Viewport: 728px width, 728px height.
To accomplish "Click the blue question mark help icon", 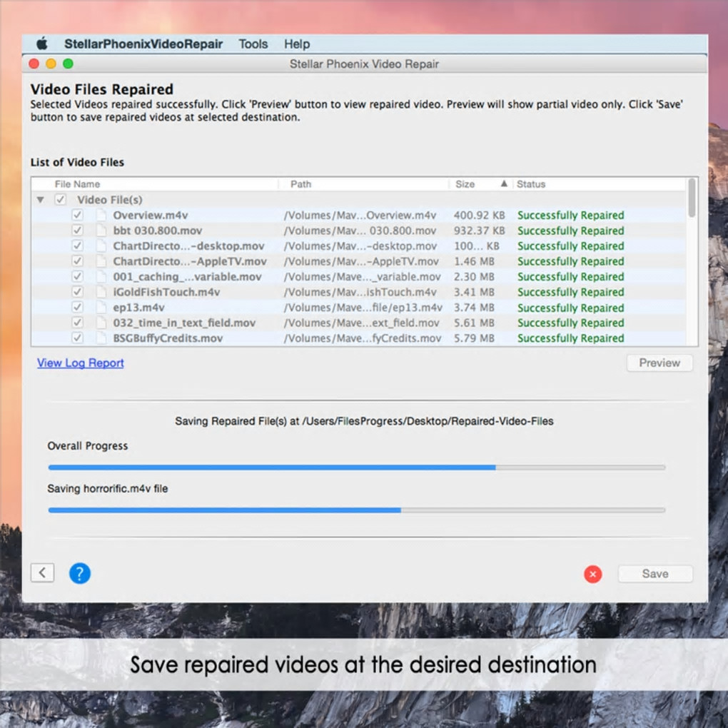I will click(x=80, y=573).
